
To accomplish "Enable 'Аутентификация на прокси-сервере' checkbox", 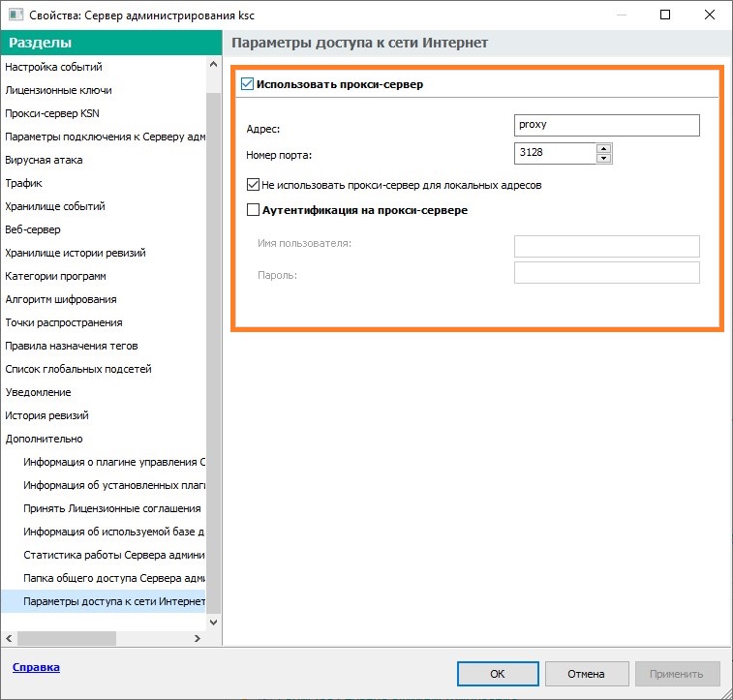I will [x=254, y=209].
